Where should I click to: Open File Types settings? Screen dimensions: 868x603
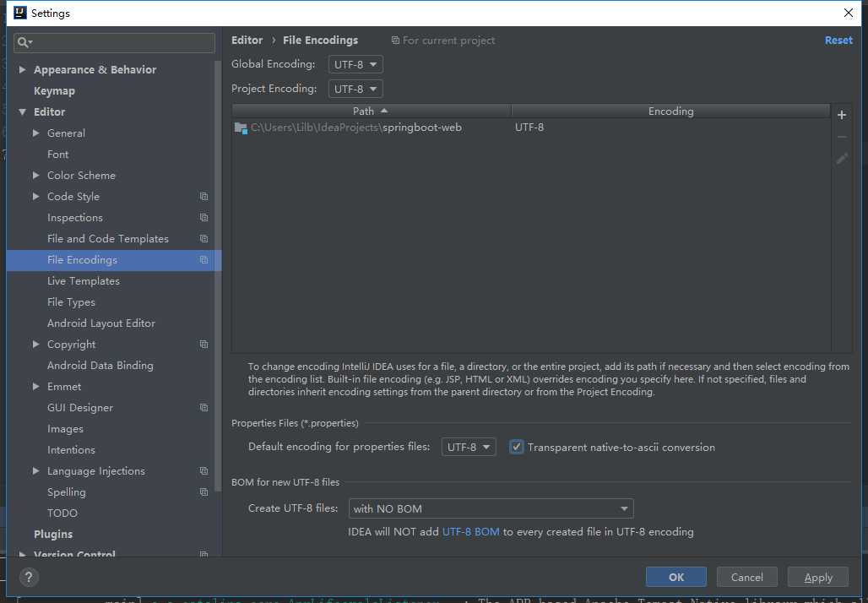[x=72, y=301]
